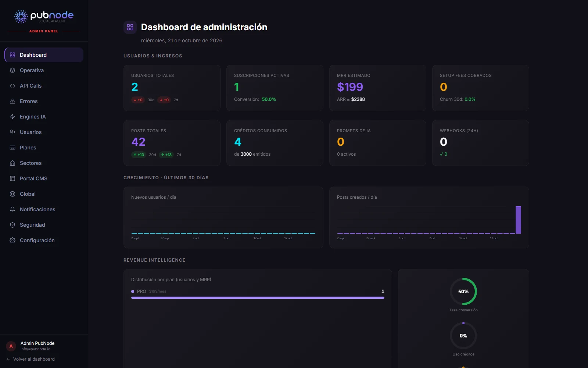The image size is (588, 368).
Task: Click the API Calls code brackets icon
Action: tap(12, 86)
